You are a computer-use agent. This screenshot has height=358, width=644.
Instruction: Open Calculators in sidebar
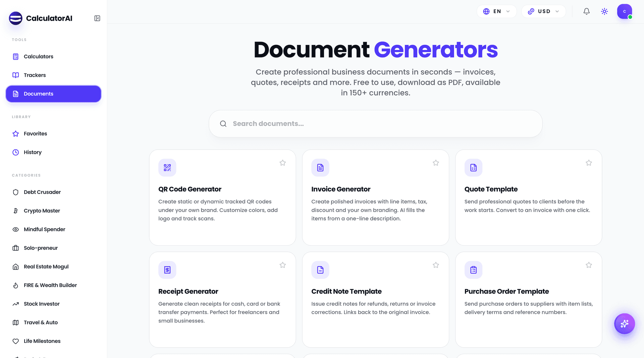pyautogui.click(x=53, y=57)
